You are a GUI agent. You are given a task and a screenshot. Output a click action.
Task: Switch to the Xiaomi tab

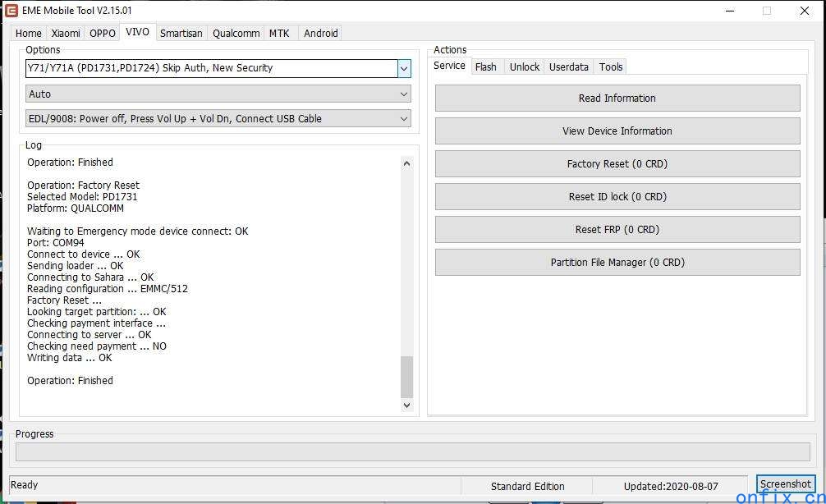click(x=66, y=33)
